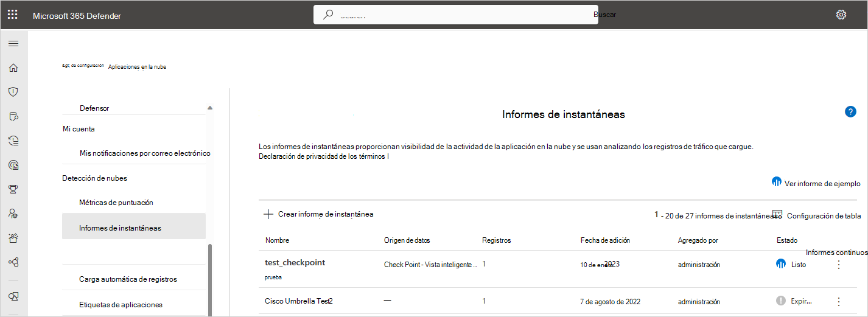This screenshot has width=868, height=317.
Task: Open the shield Incidents icon
Action: pyautogui.click(x=13, y=92)
